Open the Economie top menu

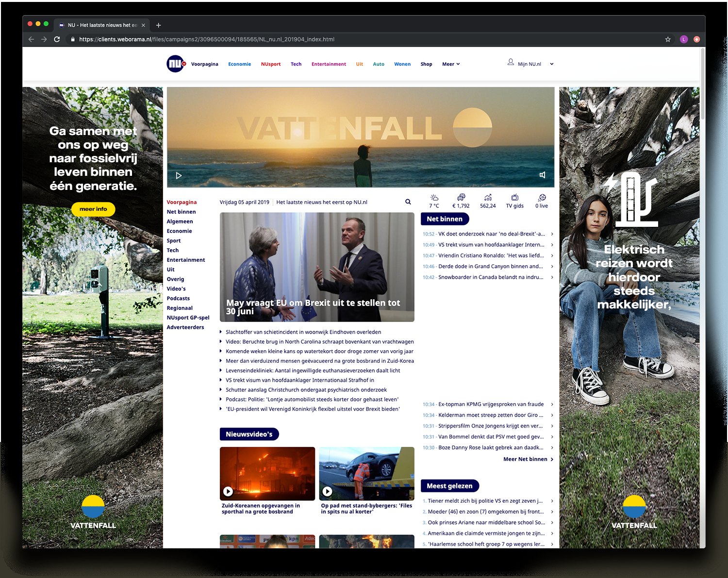[240, 64]
